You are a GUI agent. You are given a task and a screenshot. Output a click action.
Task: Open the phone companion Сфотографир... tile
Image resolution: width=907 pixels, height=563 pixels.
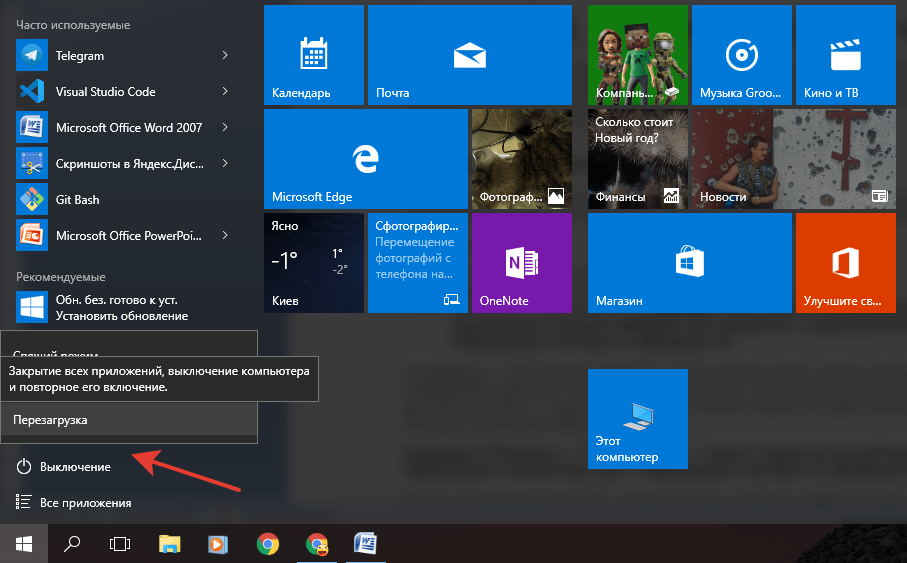coord(418,263)
